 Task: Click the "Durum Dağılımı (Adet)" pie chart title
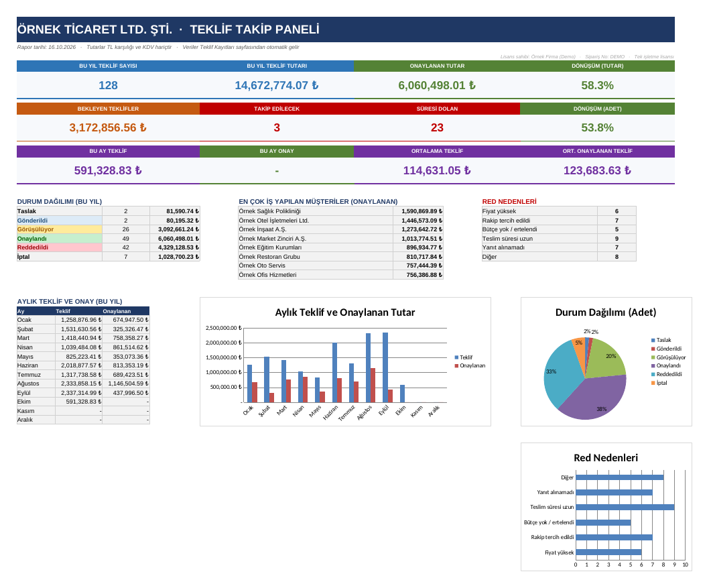coord(606,312)
